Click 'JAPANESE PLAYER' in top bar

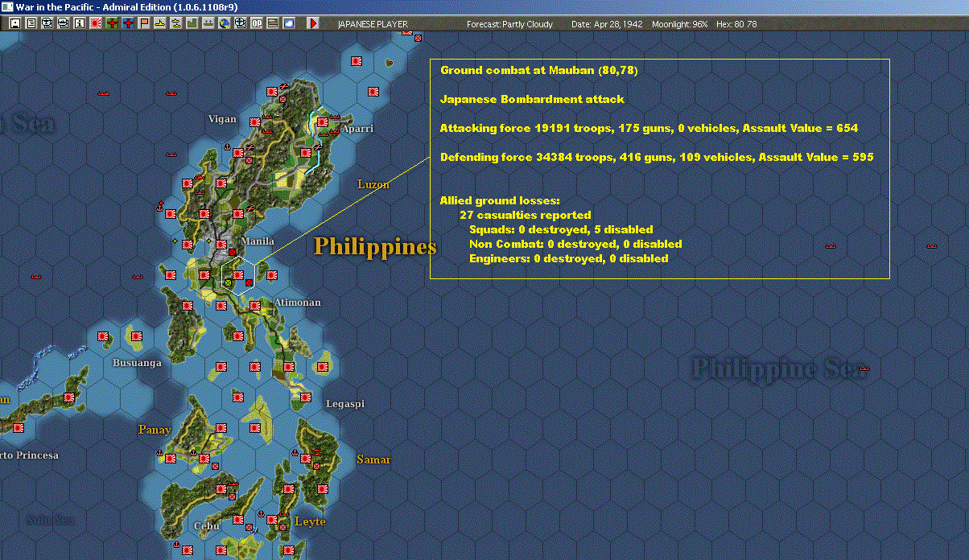[x=373, y=24]
